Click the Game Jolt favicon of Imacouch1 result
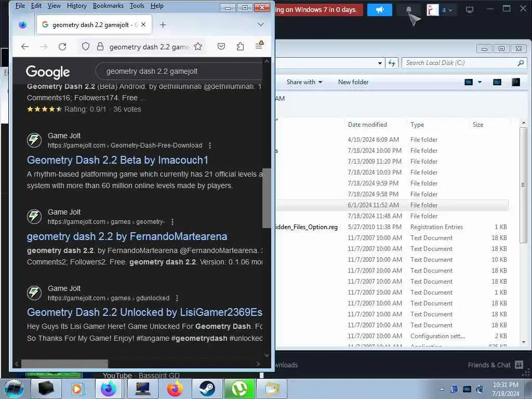The image size is (532, 399). click(x=34, y=140)
